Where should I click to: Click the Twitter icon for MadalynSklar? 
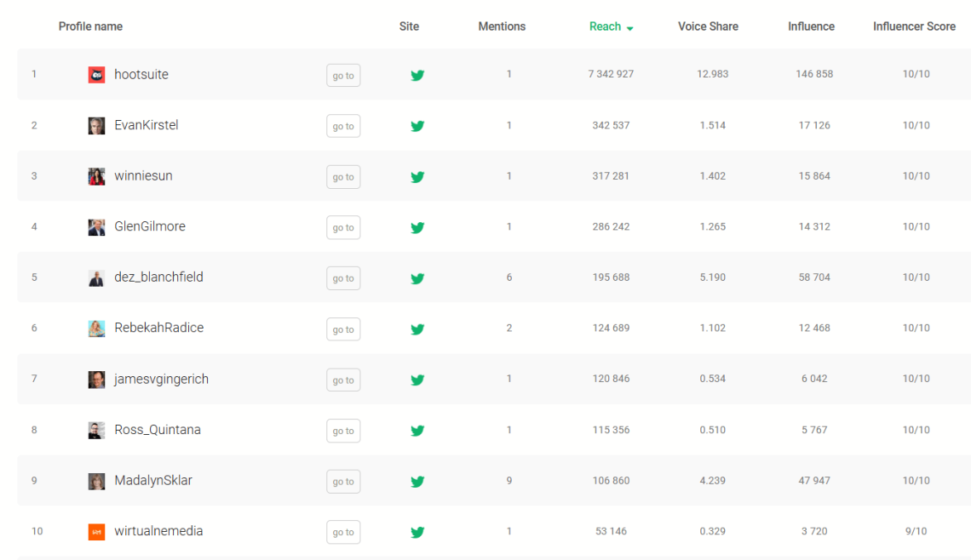[417, 482]
